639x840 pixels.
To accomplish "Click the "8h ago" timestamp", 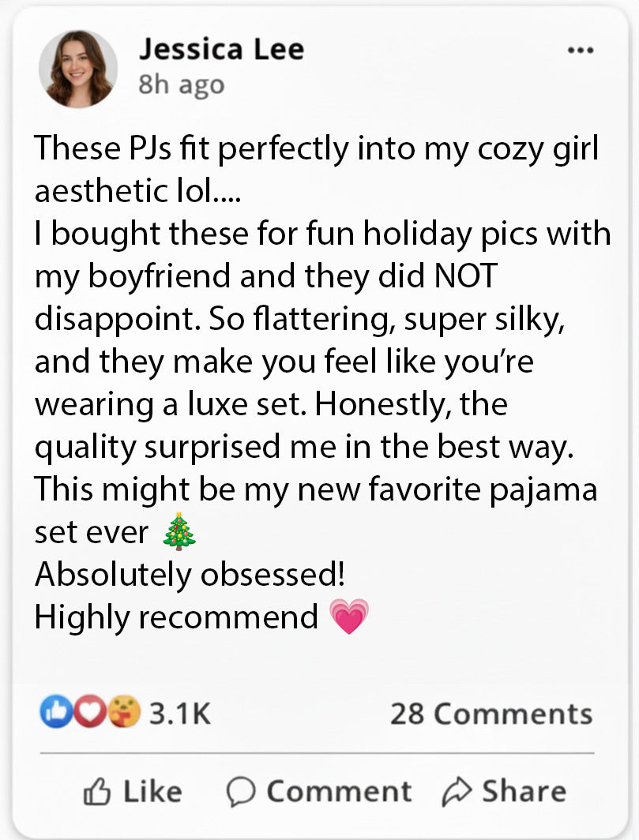I will (x=181, y=84).
